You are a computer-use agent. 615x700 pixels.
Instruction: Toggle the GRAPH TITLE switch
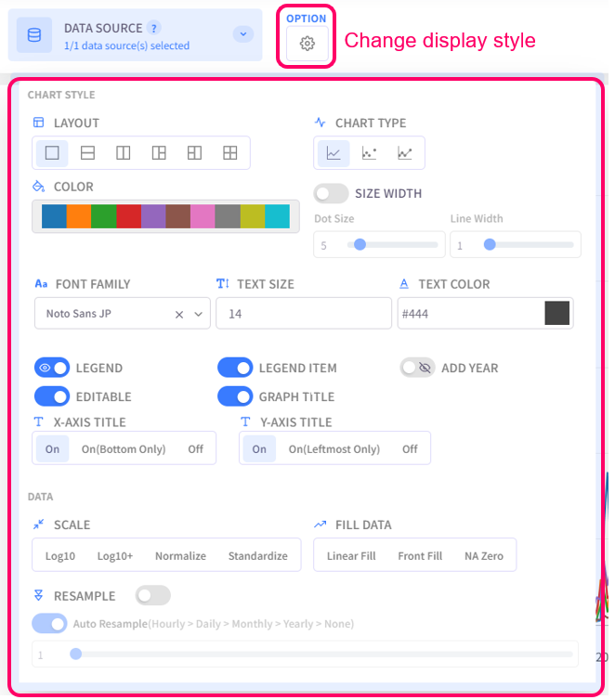click(235, 396)
